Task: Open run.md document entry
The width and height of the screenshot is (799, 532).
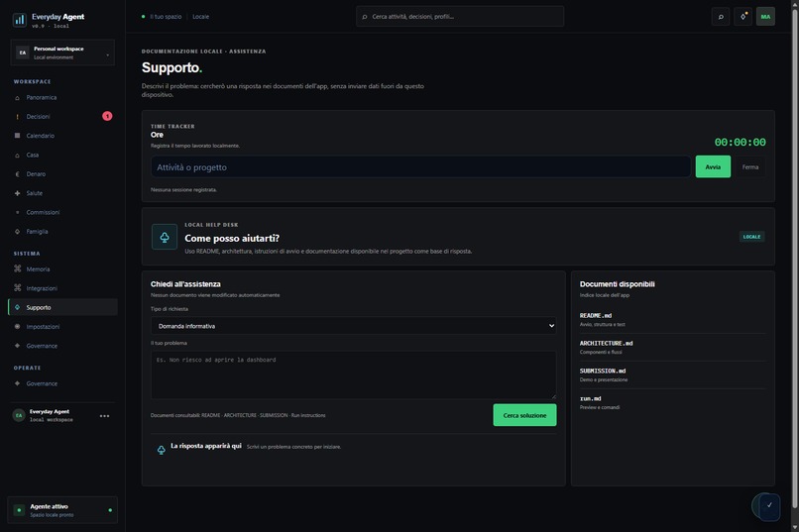Action: pyautogui.click(x=672, y=402)
